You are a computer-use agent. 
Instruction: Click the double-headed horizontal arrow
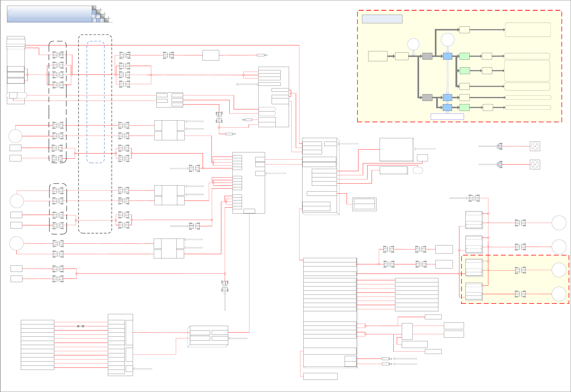pos(247,84)
